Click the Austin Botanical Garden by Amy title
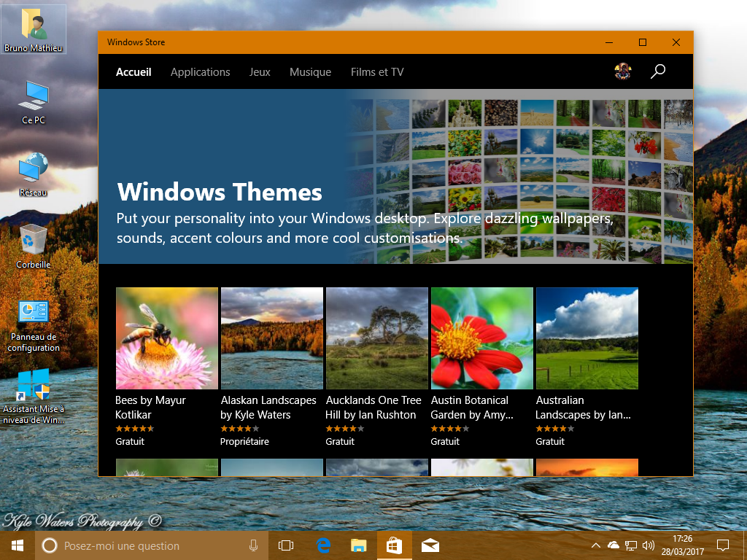The width and height of the screenshot is (747, 560). 472,407
